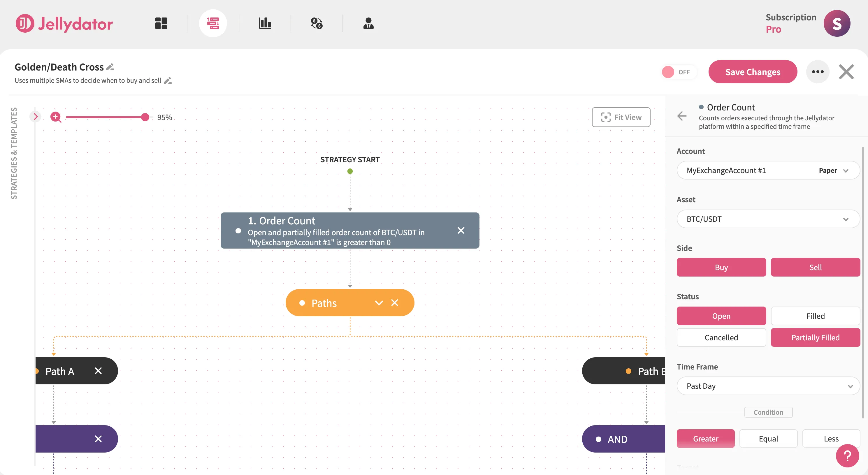The image size is (868, 475).
Task: Click the zoom-in magnifier icon
Action: 56,117
